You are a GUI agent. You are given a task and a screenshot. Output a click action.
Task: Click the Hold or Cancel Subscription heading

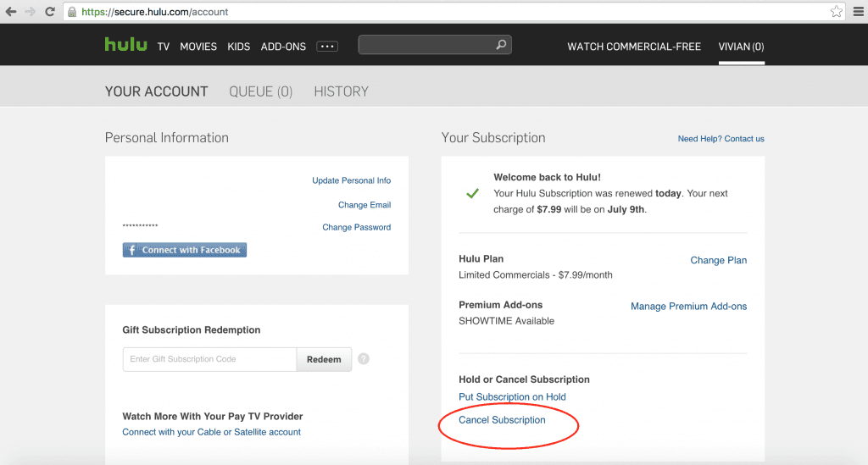coord(524,379)
